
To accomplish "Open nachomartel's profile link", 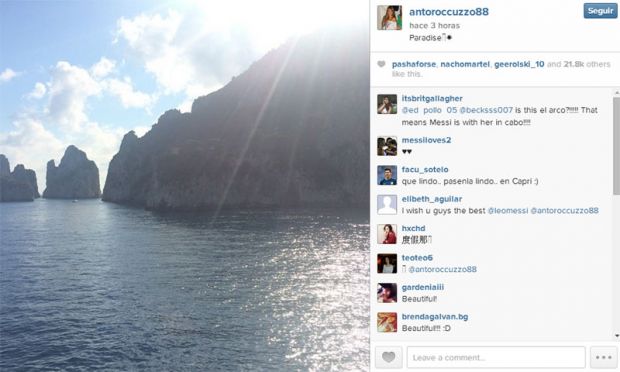I will click(x=465, y=64).
